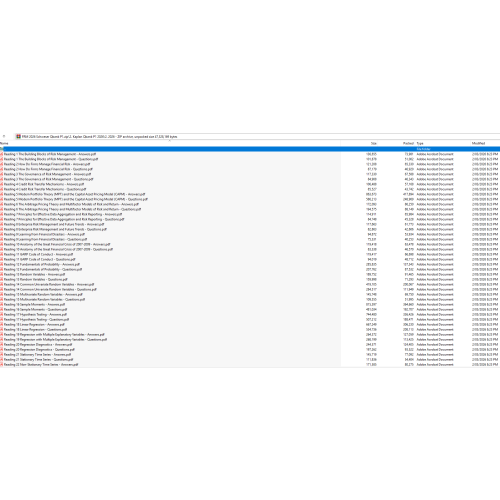Click PDF icon of Reading 11 GARP Code Answers
This screenshot has width=500, height=500.
(x=2, y=254)
